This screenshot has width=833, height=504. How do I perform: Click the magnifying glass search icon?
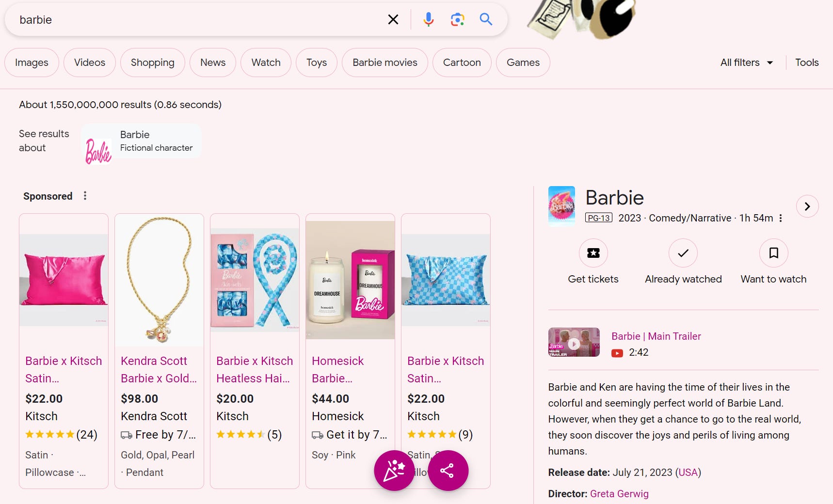[486, 19]
